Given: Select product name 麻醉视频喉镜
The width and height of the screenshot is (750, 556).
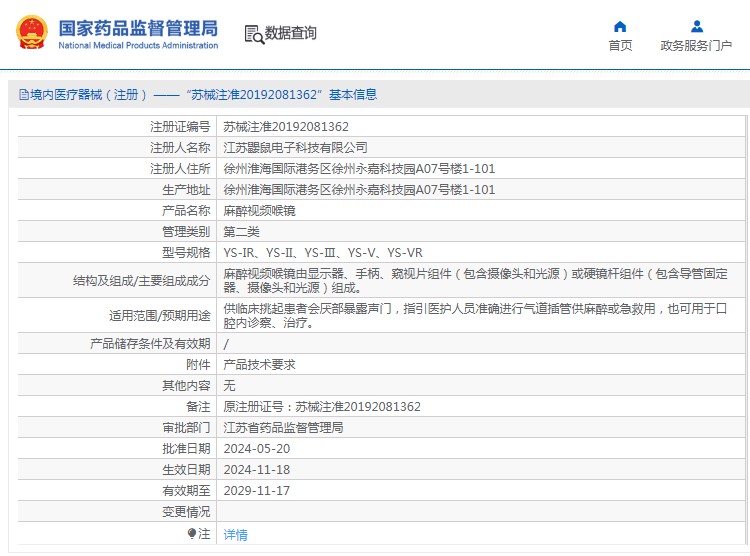Looking at the screenshot, I should click(x=259, y=211).
